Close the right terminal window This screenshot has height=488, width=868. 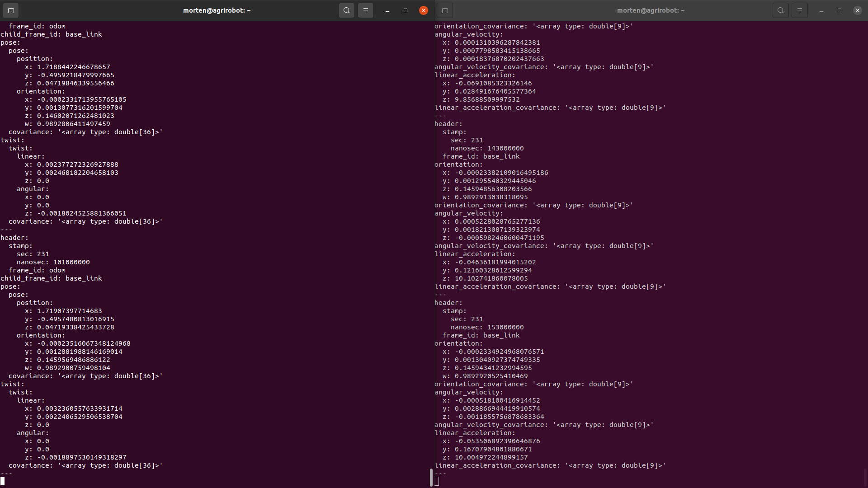coord(858,10)
